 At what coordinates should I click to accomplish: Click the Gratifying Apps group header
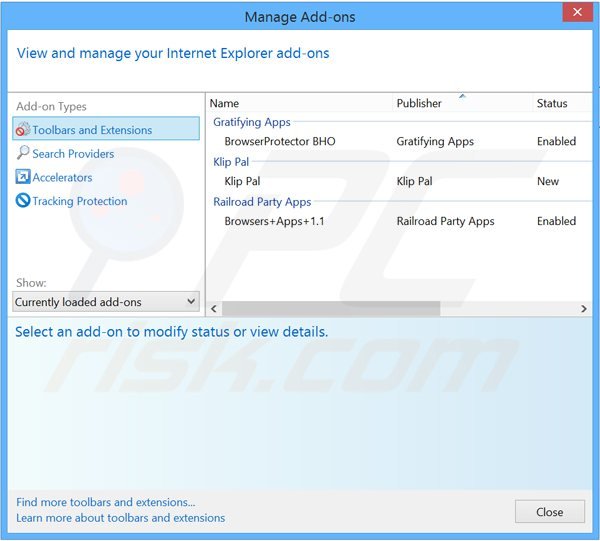[x=252, y=122]
